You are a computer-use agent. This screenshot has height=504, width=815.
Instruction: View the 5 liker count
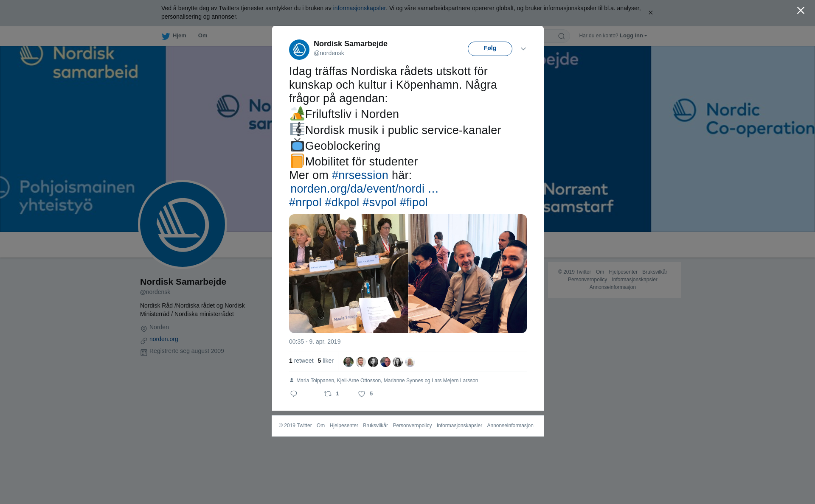tap(326, 361)
